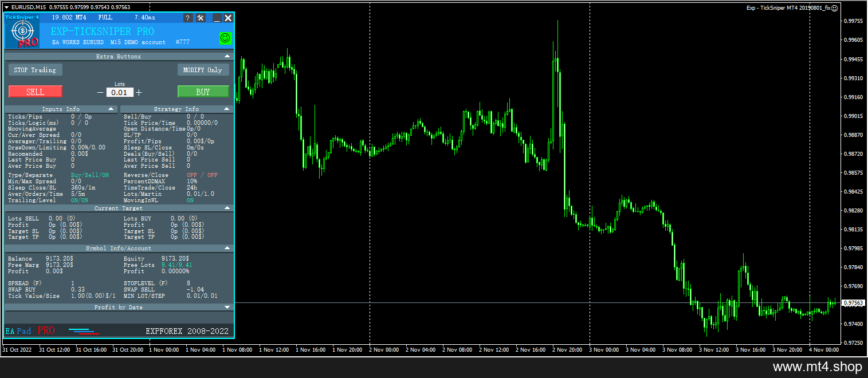868x378 pixels.
Task: Click the Balance 9173.20$ value
Action: [60, 258]
